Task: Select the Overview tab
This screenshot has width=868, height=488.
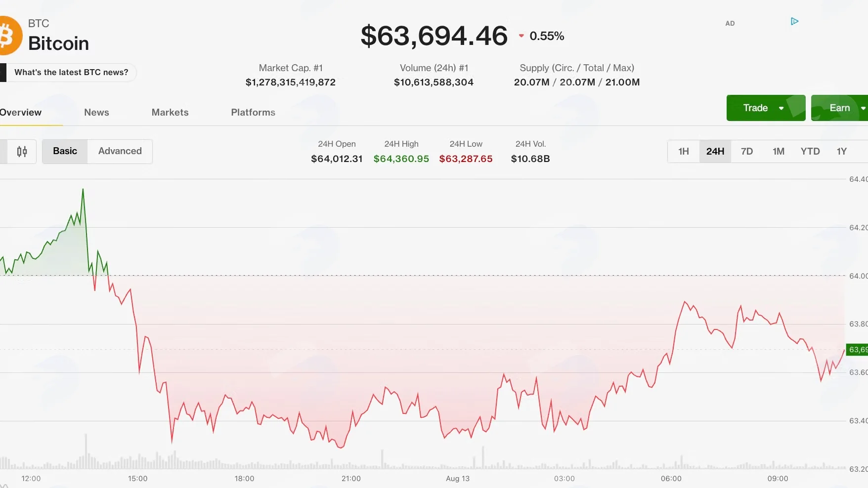Action: tap(20, 112)
